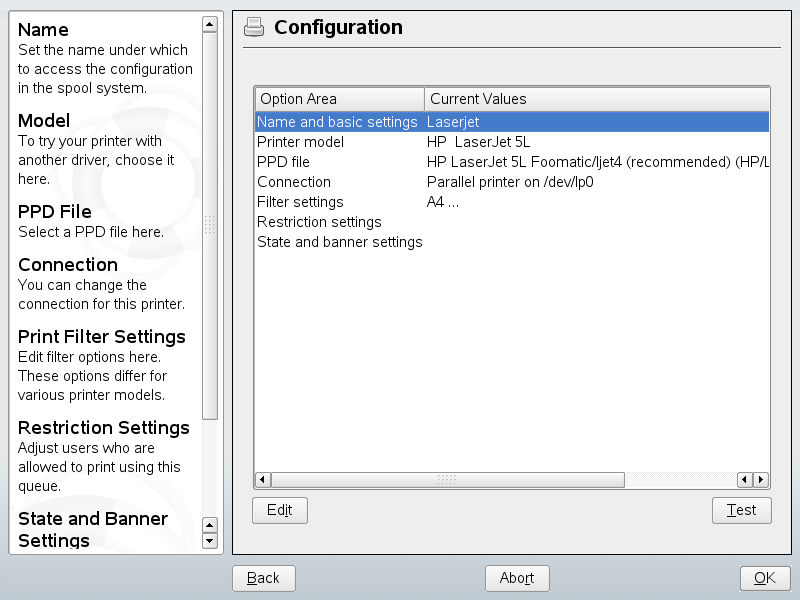Viewport: 800px width, 600px height.
Task: Click the horizontal scrollbar thumb under the table
Action: pyautogui.click(x=447, y=480)
